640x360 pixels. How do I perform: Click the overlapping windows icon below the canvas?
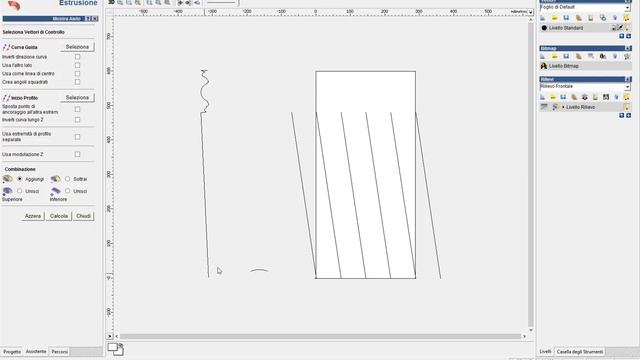[x=116, y=349]
